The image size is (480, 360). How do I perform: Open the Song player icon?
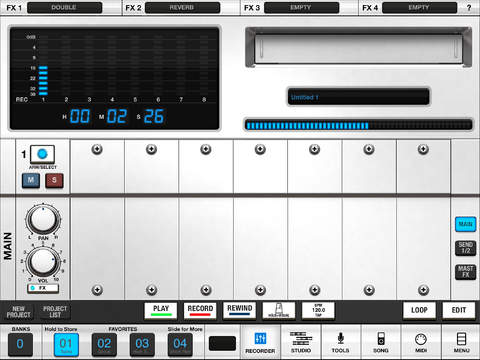[x=381, y=342]
